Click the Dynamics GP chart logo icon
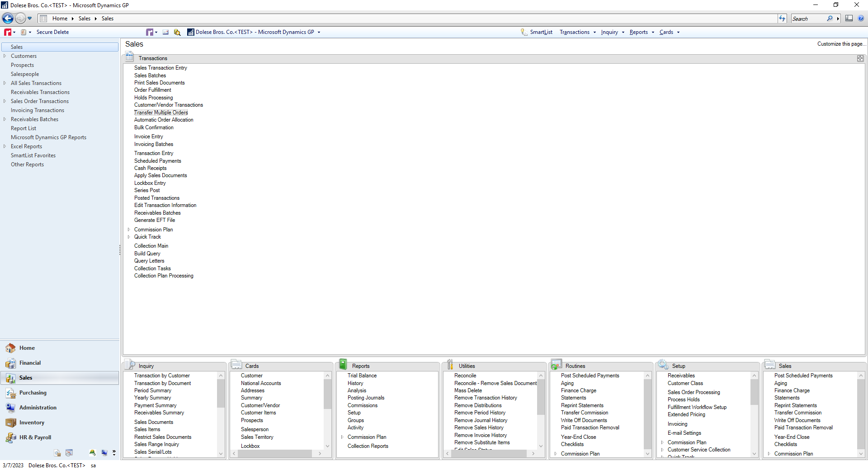Screen dimensions: 868x470 pyautogui.click(x=191, y=32)
